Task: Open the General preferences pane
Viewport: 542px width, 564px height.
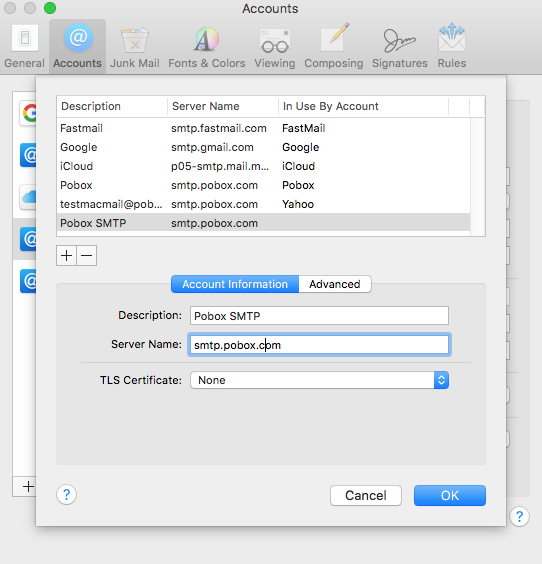Action: point(24,47)
